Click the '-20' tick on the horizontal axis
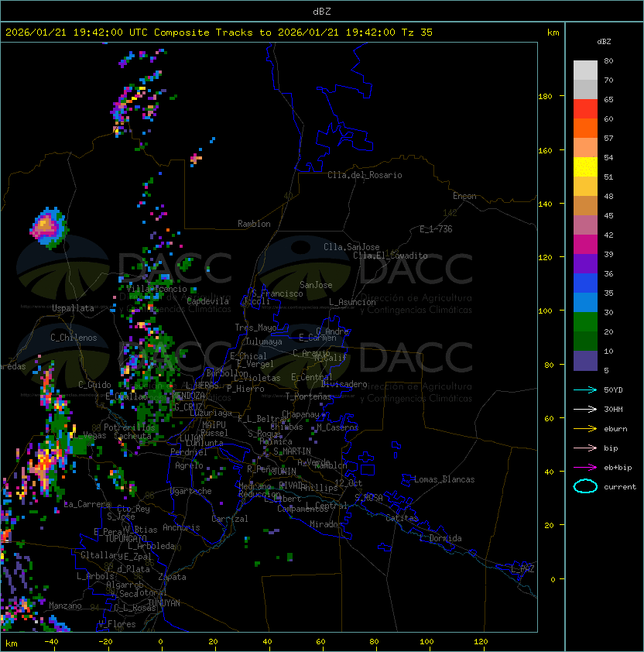 (105, 642)
